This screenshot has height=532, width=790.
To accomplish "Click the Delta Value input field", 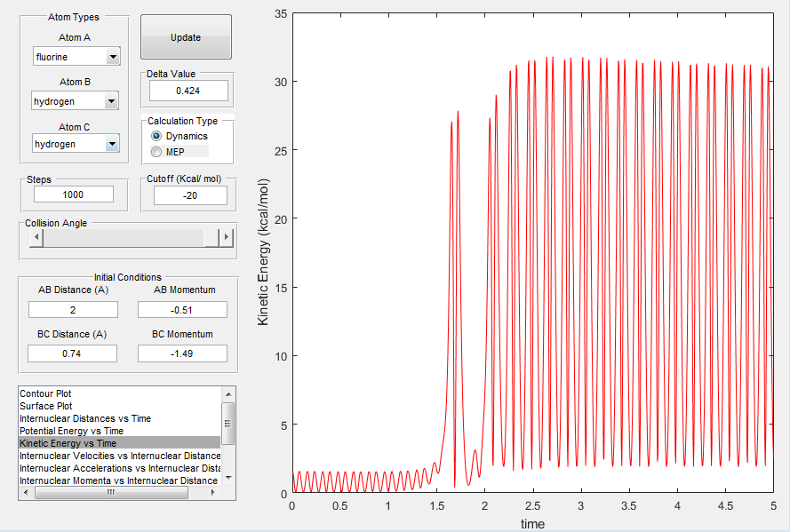I will pos(188,91).
